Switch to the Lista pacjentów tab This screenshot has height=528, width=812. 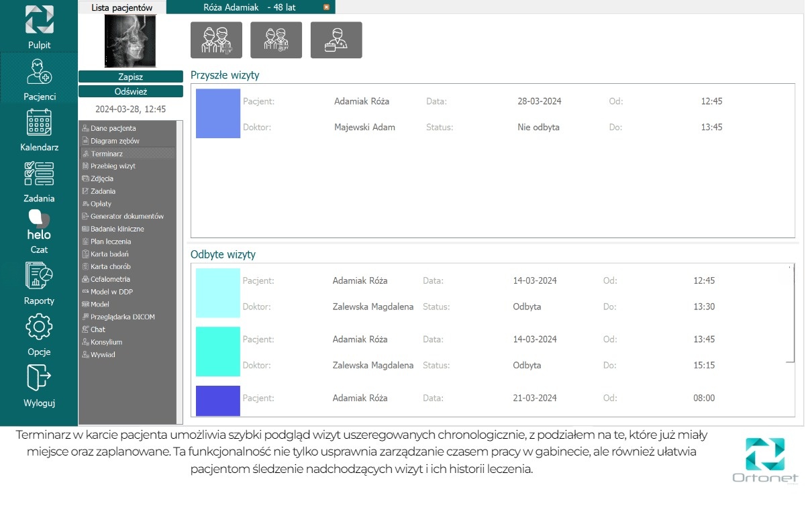pyautogui.click(x=122, y=7)
